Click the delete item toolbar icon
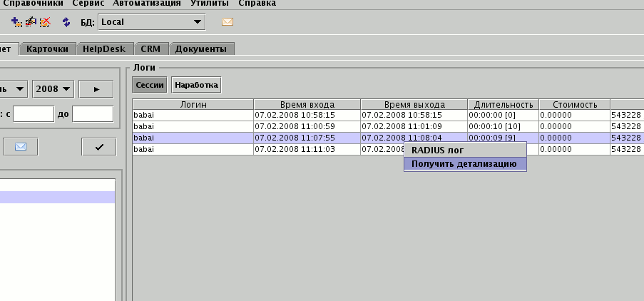The height and width of the screenshot is (301, 644). pyautogui.click(x=45, y=22)
